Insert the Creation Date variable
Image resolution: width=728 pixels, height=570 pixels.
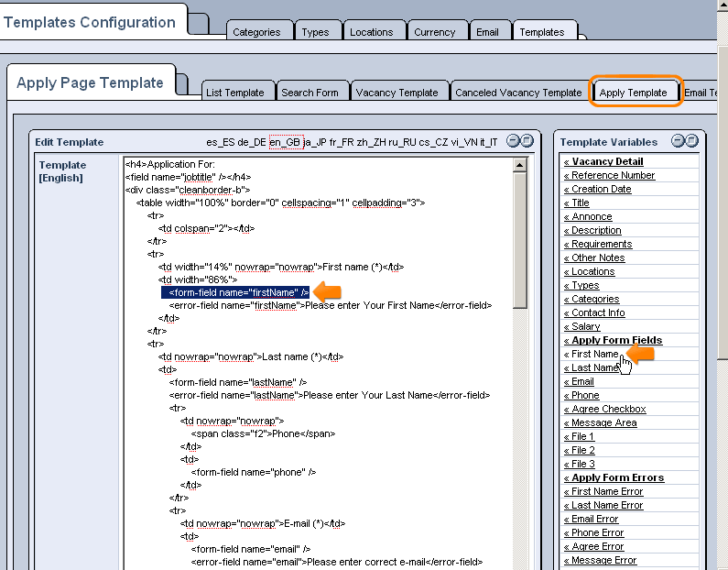pos(598,189)
